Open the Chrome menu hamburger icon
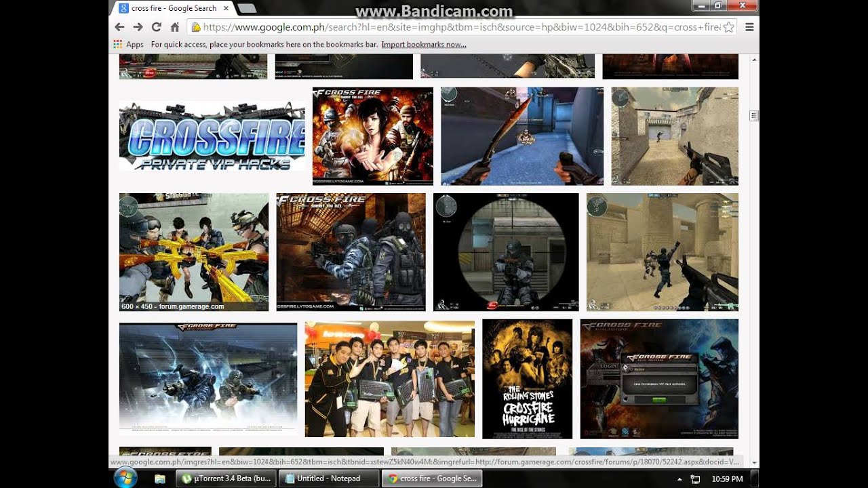Viewport: 868px width, 488px height. [749, 27]
